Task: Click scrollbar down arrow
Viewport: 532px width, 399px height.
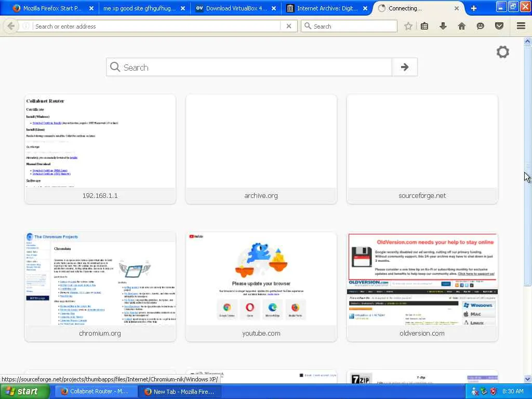Action: 527,379
